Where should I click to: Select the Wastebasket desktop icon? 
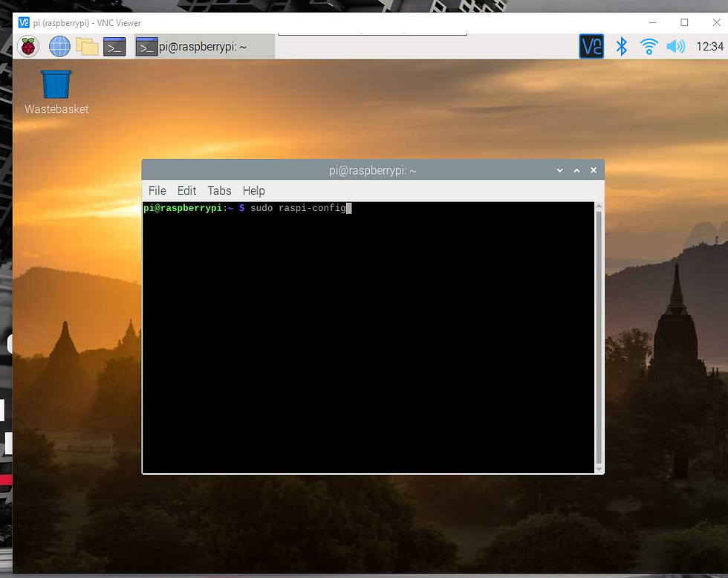[56, 92]
